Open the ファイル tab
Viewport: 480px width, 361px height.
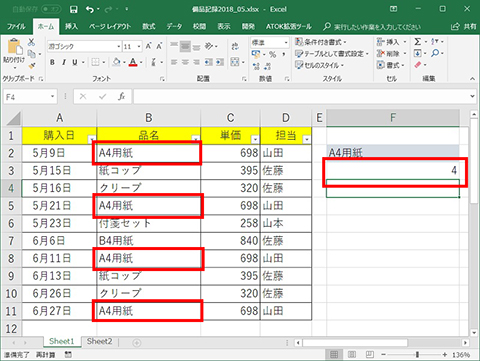(16, 27)
